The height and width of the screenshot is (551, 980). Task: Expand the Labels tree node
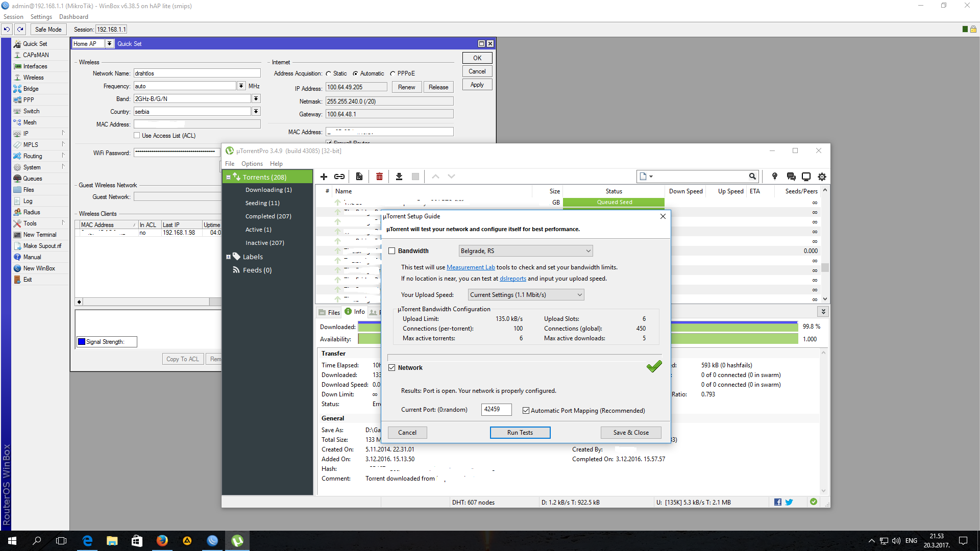[x=228, y=257]
